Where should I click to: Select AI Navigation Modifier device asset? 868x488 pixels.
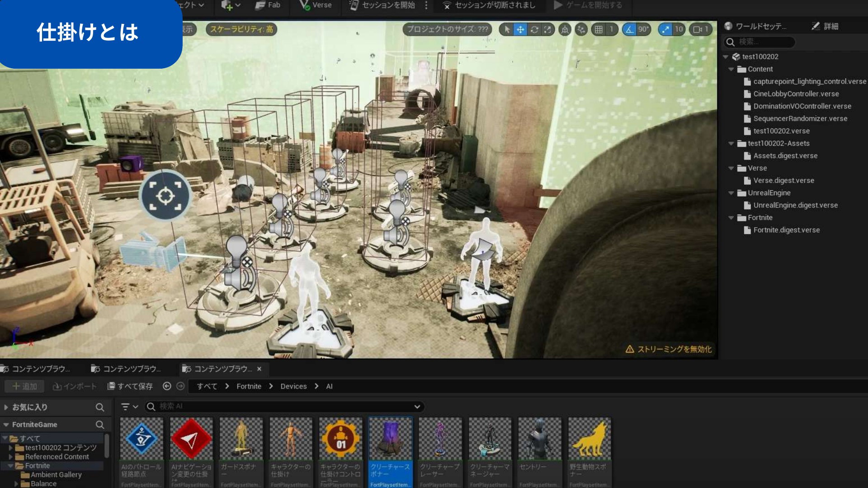pyautogui.click(x=191, y=453)
